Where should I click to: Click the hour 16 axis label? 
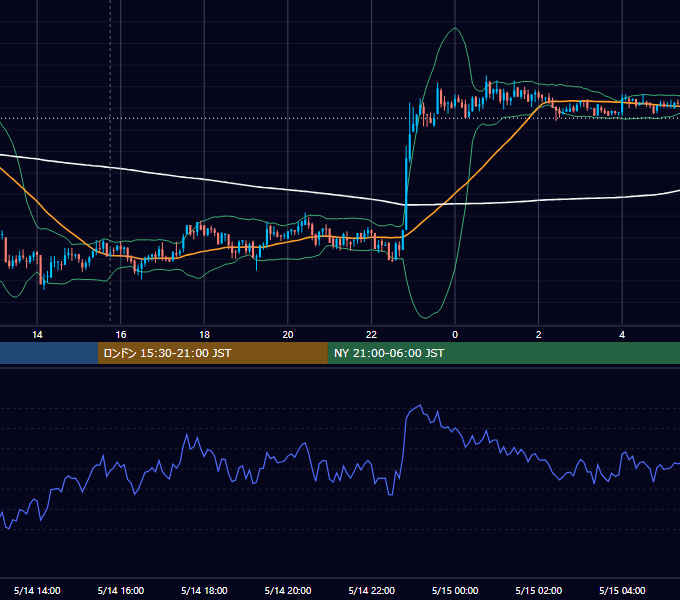tap(121, 335)
